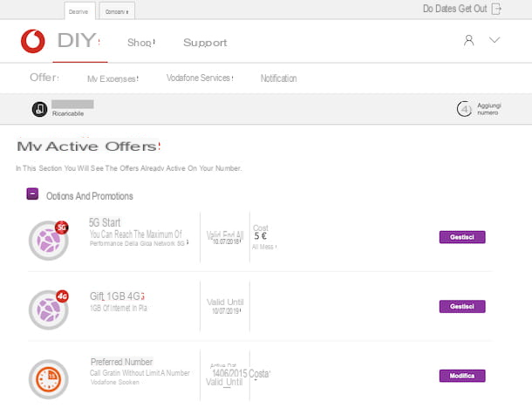Image resolution: width=532 pixels, height=408 pixels.
Task: Open Vodafone Services section
Action: point(200,78)
